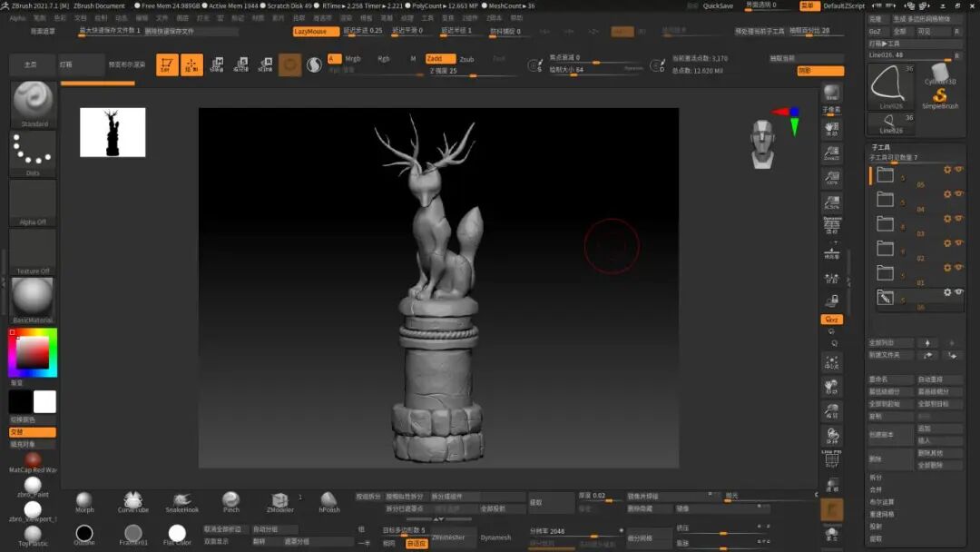
Task: Open the BasicMaterial material picker
Action: (34, 301)
